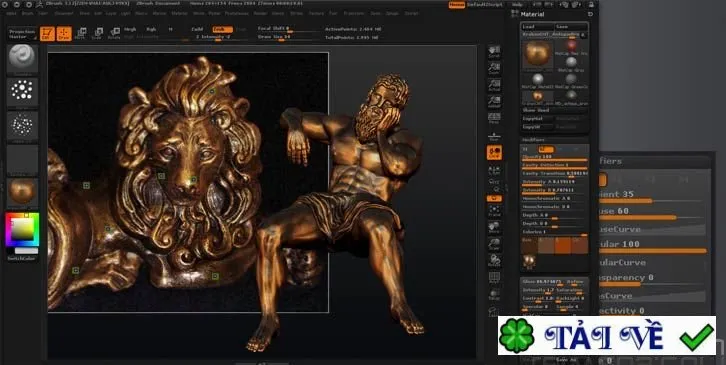Select the MatCap Red Wax material
This screenshot has height=365, width=726.
[x=572, y=47]
